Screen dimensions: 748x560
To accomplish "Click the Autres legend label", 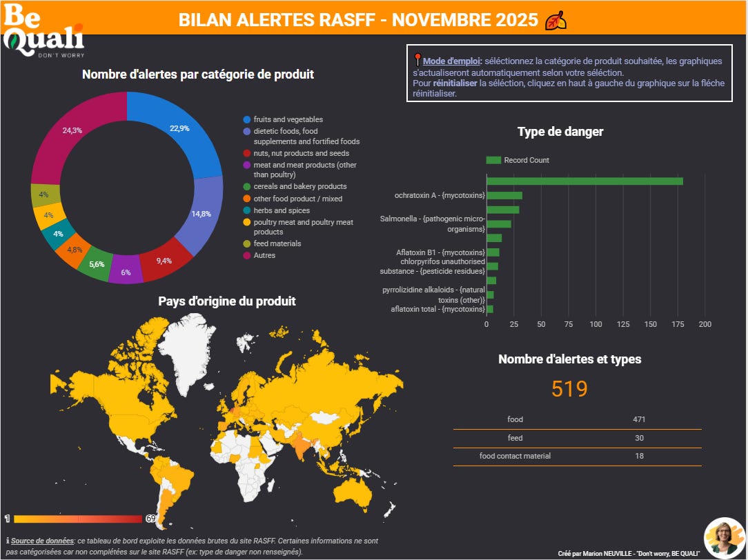I will pos(264,255).
